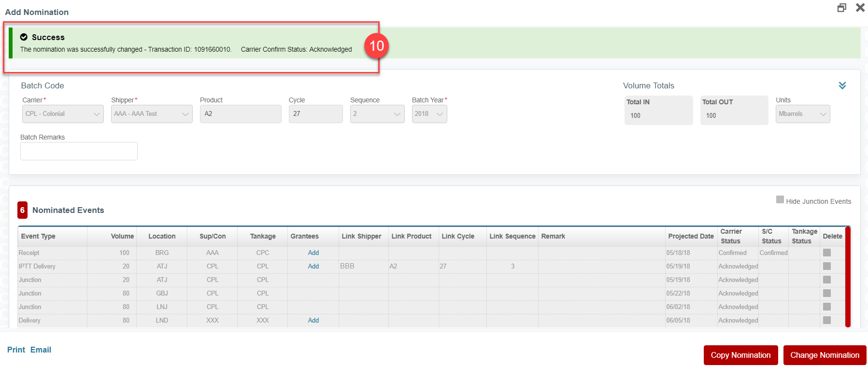Click the red 6 Nominated Events badge
This screenshot has height=381, width=868.
(x=22, y=210)
